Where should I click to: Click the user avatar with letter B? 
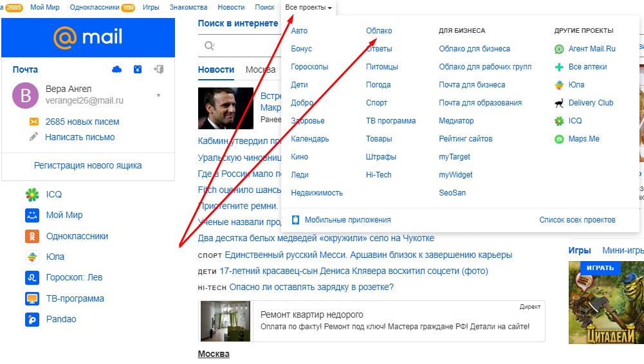[26, 95]
